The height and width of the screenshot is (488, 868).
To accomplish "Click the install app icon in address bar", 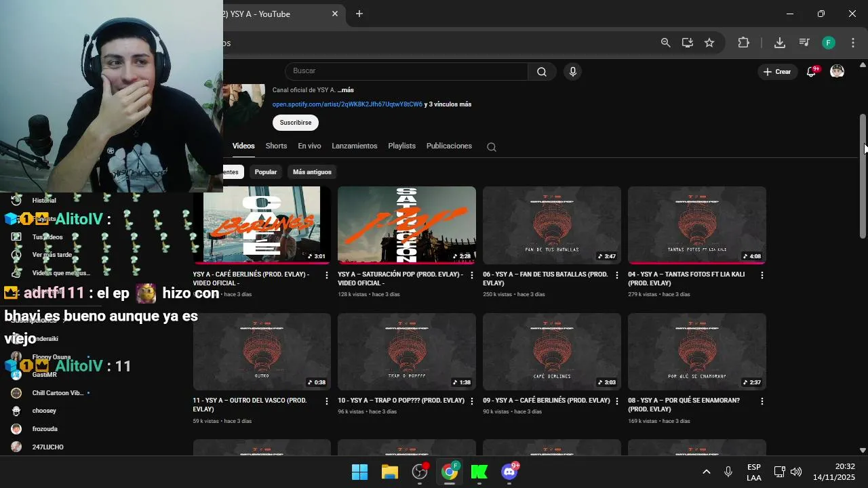I will tap(688, 43).
